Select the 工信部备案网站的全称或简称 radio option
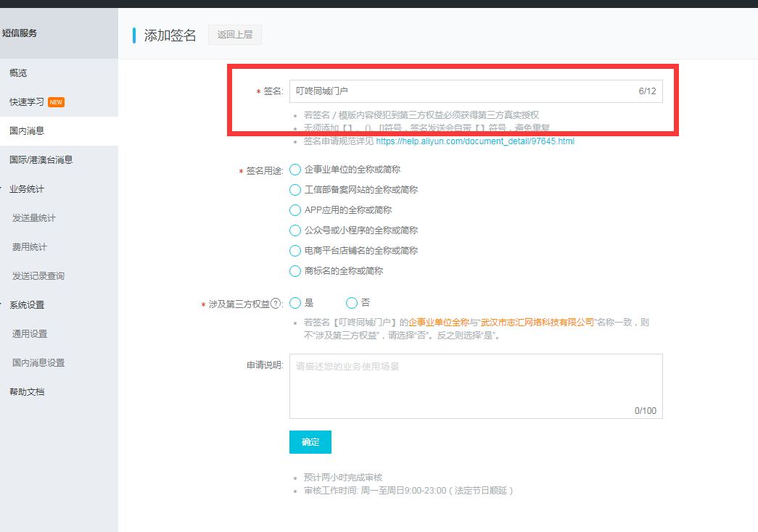Image resolution: width=758 pixels, height=532 pixels. coord(295,190)
